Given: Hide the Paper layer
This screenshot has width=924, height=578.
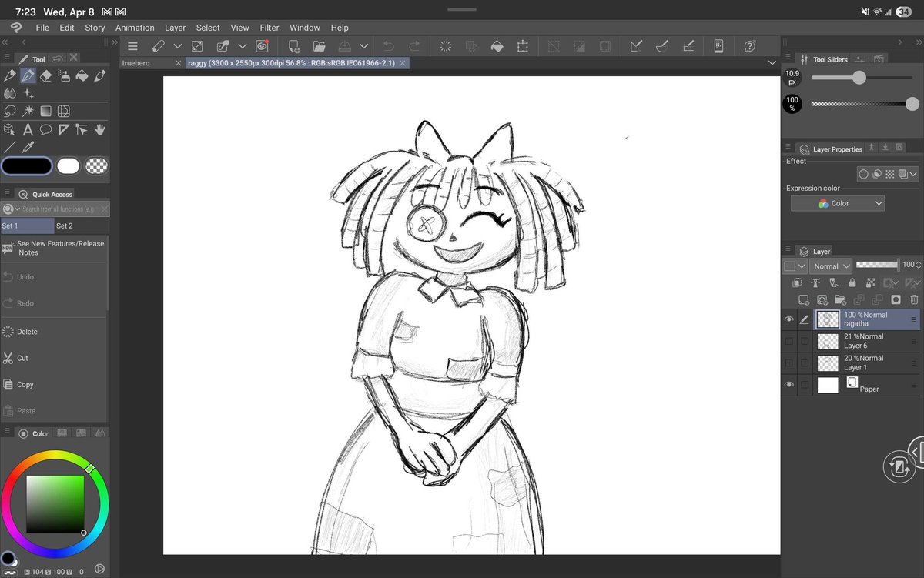Looking at the screenshot, I should click(788, 384).
